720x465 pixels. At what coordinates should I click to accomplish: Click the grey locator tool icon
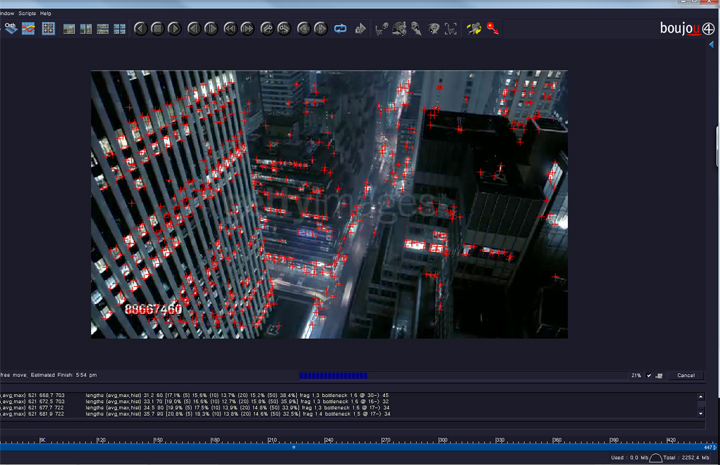pos(416,29)
